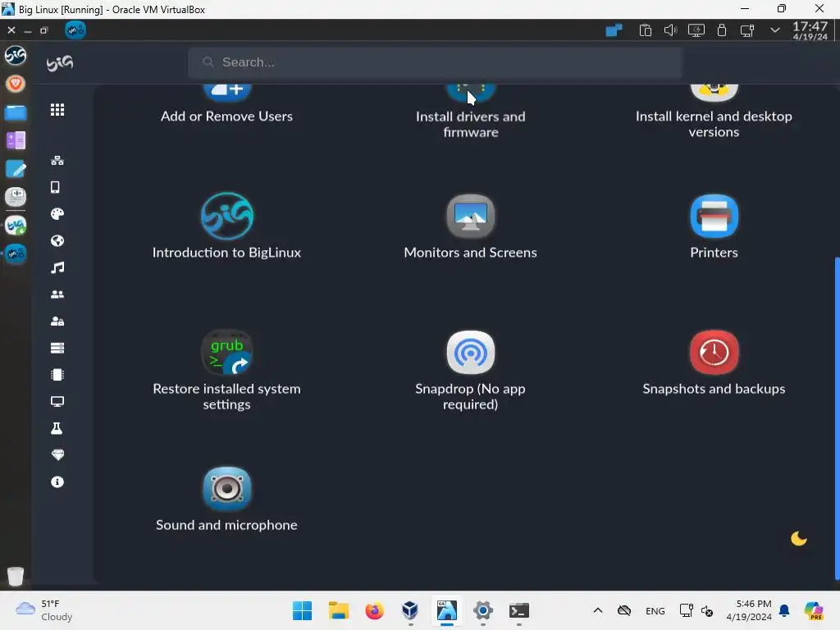Open the terminal from Windows taskbar
The image size is (840, 630).
[519, 610]
